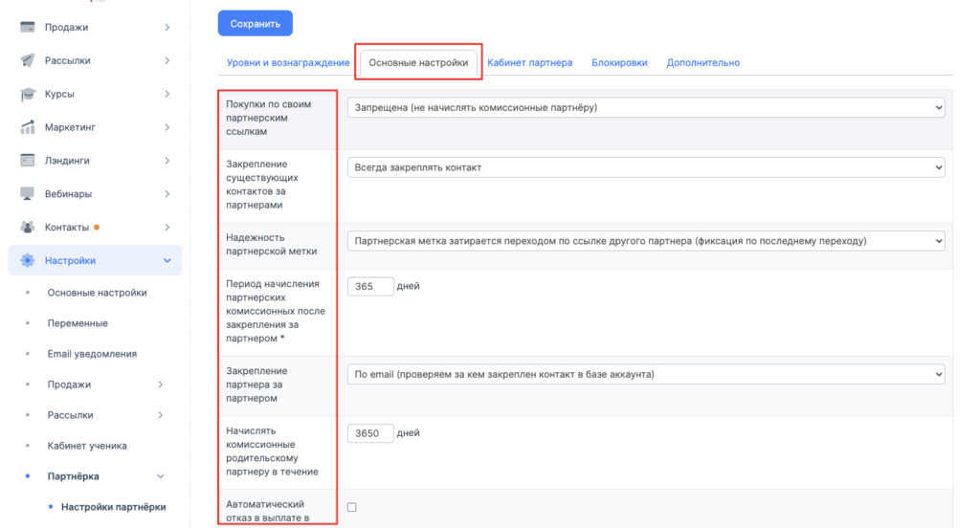
Task: Click the Курсы graduation cap icon
Action: (x=28, y=95)
